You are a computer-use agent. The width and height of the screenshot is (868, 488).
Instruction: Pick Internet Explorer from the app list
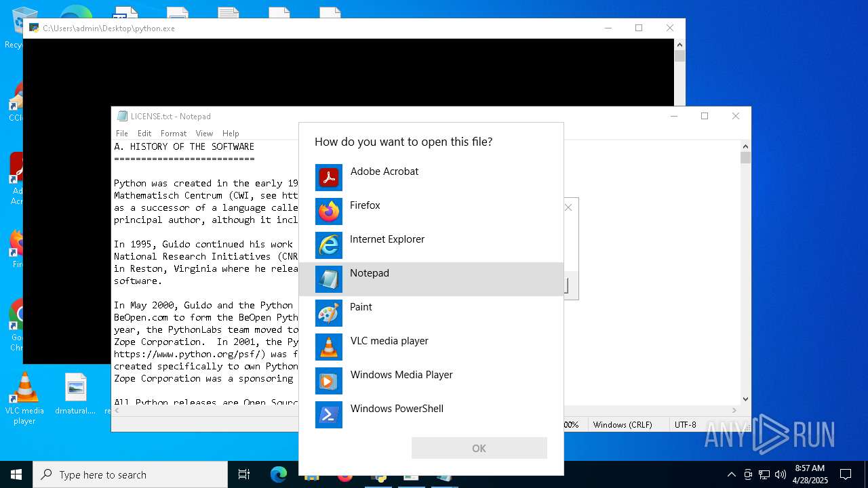[431, 245]
